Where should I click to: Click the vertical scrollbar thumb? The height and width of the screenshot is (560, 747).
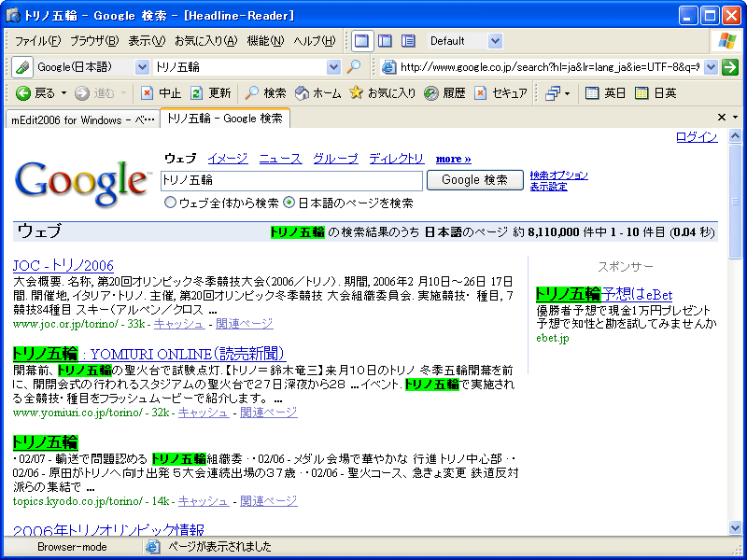click(x=735, y=201)
